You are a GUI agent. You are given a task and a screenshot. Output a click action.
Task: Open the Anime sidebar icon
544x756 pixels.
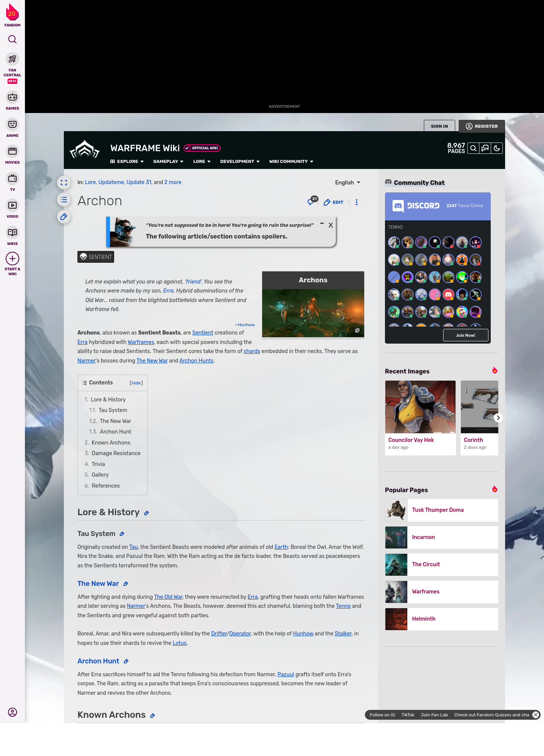pyautogui.click(x=12, y=124)
